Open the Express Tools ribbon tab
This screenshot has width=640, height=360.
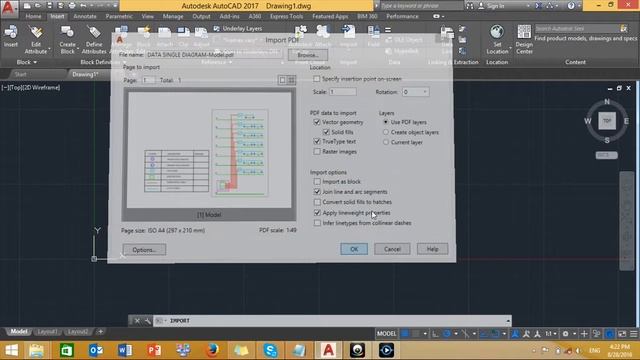coord(286,16)
